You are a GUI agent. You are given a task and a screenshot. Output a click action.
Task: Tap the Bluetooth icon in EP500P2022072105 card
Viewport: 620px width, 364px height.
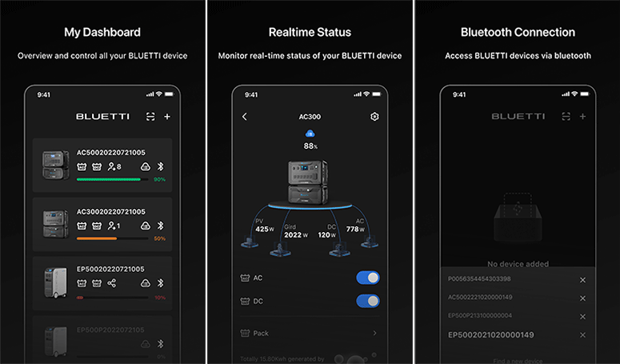pos(160,344)
